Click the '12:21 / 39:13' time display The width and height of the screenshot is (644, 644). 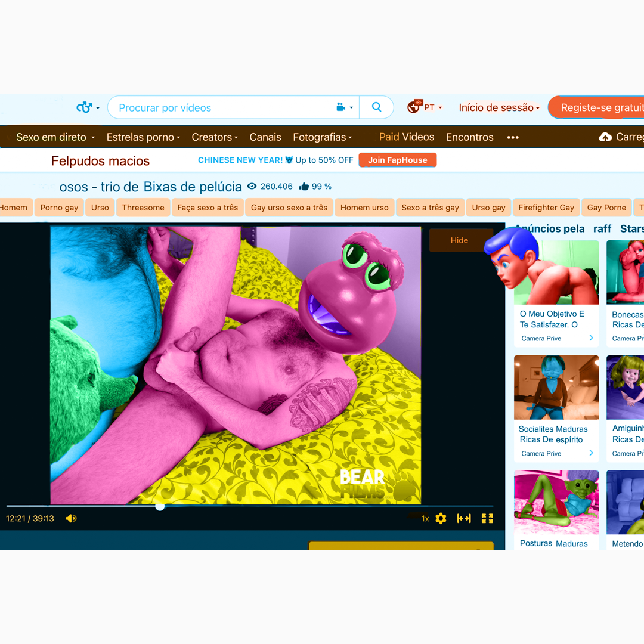coord(30,518)
